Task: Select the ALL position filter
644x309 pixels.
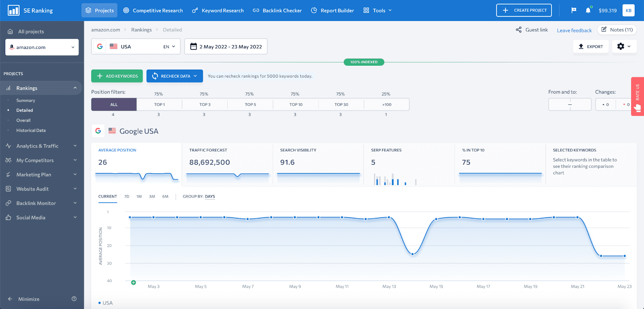Action: (x=114, y=105)
